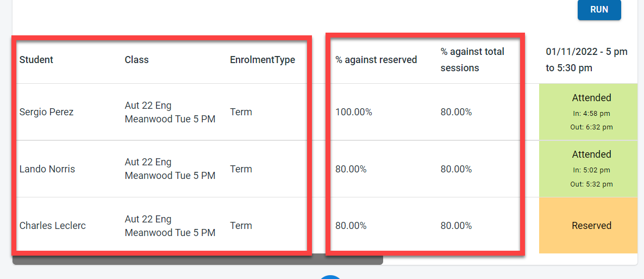This screenshot has width=644, height=279.
Task: Click the 01/11/2022 5 pm session header
Action: 586,60
